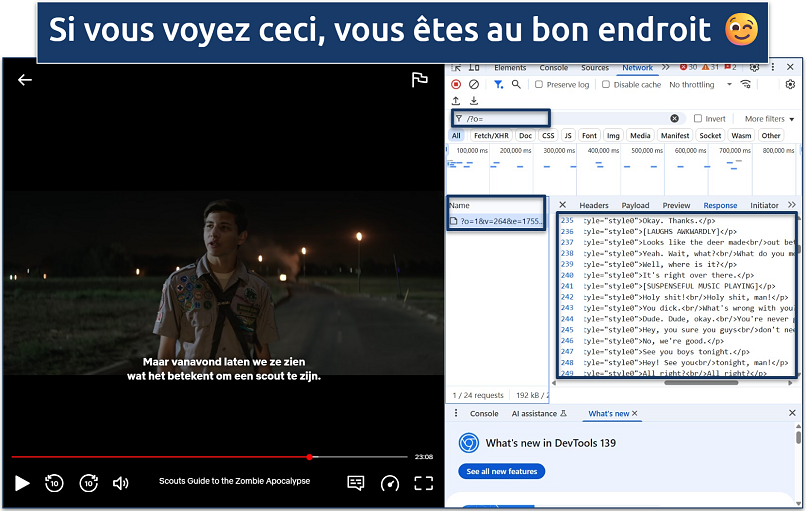Select the Fetch/XHR filter type
The image size is (806, 511).
pos(491,135)
